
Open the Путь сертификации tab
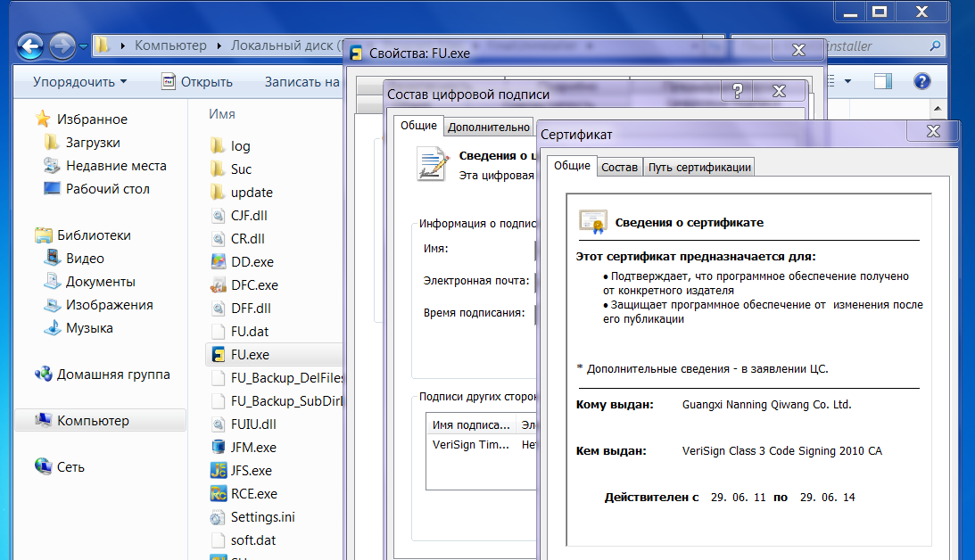point(699,167)
